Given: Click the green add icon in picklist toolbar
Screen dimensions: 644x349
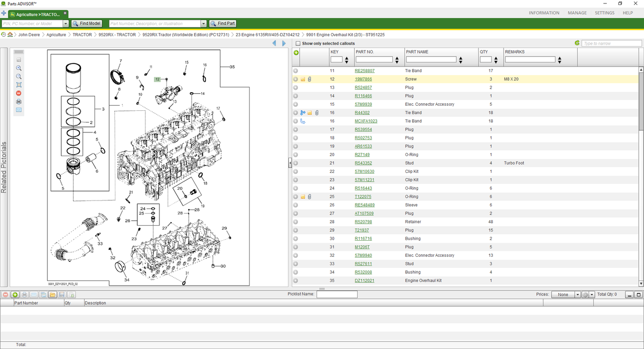Looking at the screenshot, I should click(15, 295).
